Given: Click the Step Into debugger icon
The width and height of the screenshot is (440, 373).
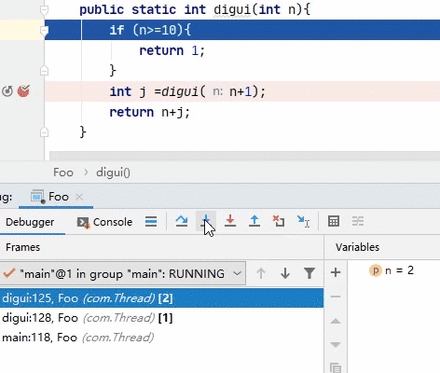Looking at the screenshot, I should [206, 221].
